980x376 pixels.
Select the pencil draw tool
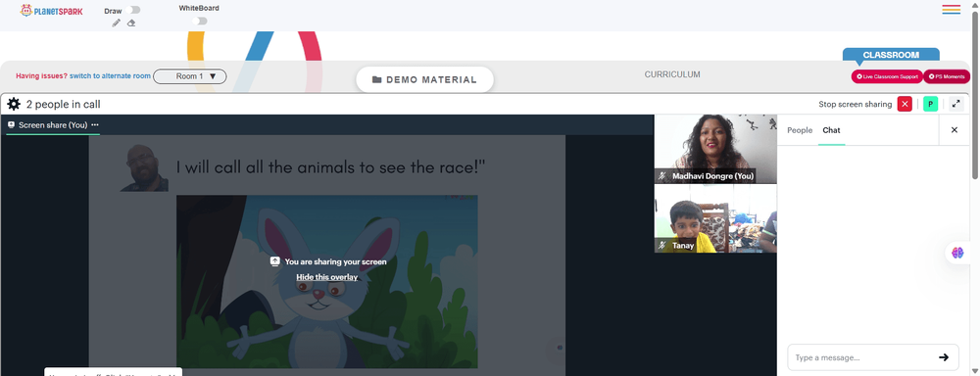pos(117,23)
